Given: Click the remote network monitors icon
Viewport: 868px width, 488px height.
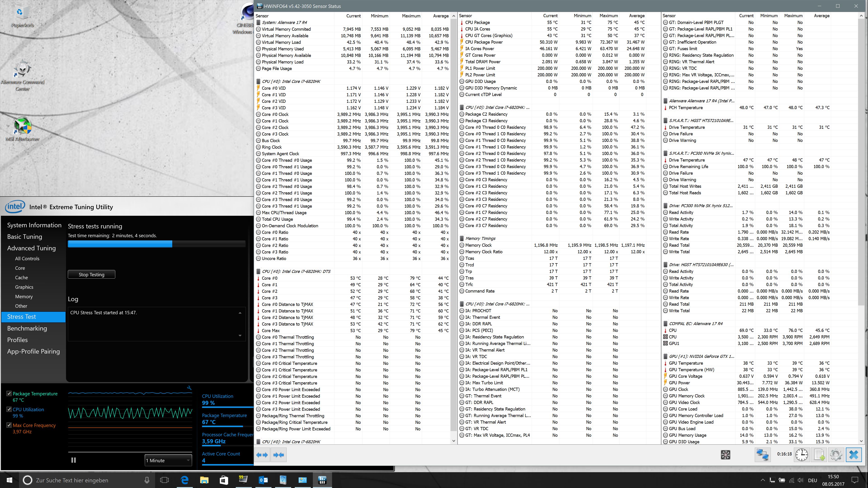Looking at the screenshot, I should click(x=762, y=455).
